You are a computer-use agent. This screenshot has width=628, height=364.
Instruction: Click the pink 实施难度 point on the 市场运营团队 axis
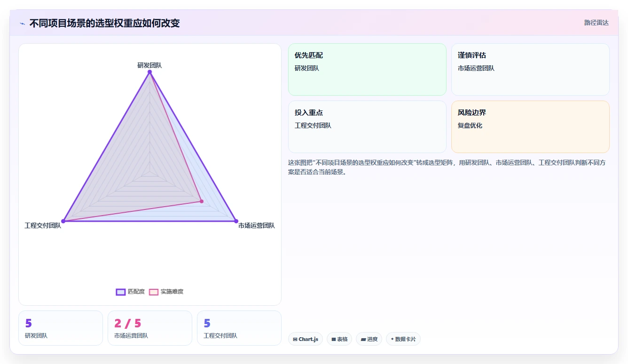[202, 201]
